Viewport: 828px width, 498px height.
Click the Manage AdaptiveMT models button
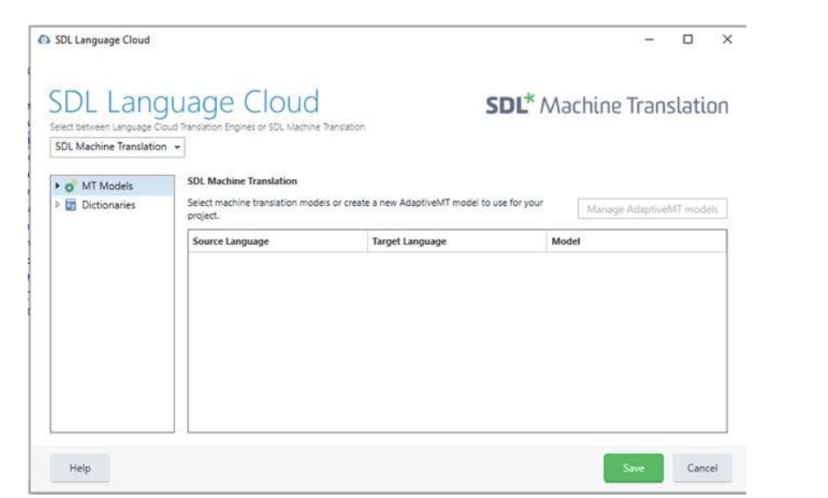[652, 209]
